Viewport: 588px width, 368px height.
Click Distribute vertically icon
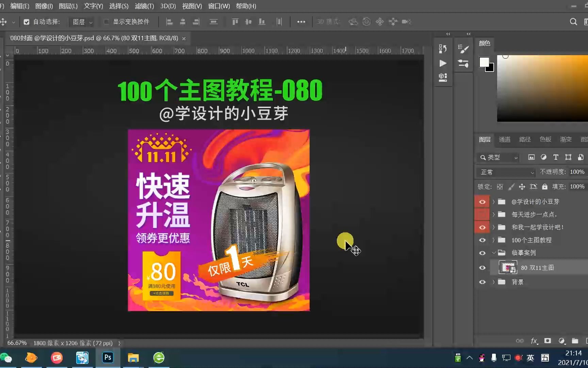[213, 22]
